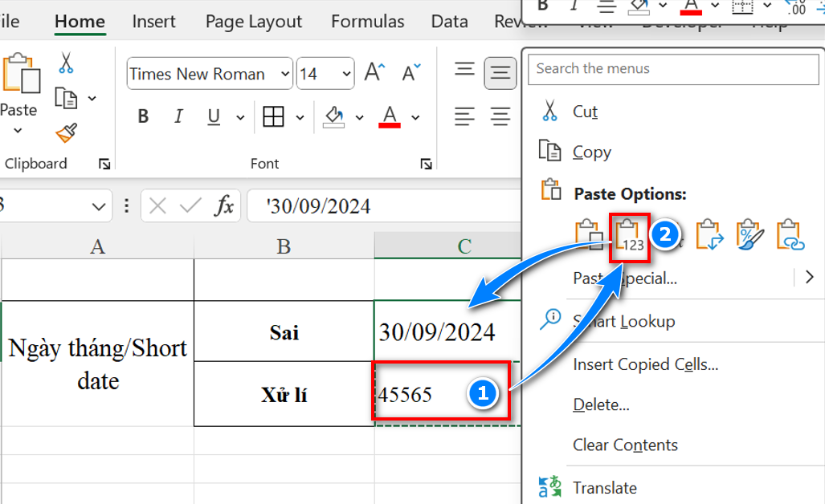Toggle Bold formatting in ribbon
This screenshot has height=504, width=829.
pos(143,117)
